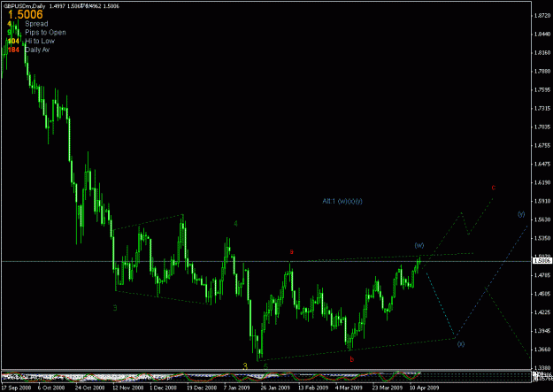This screenshot has width=553, height=392.
Task: Select the large orange 1.5006 price readout
Action: tap(26, 14)
